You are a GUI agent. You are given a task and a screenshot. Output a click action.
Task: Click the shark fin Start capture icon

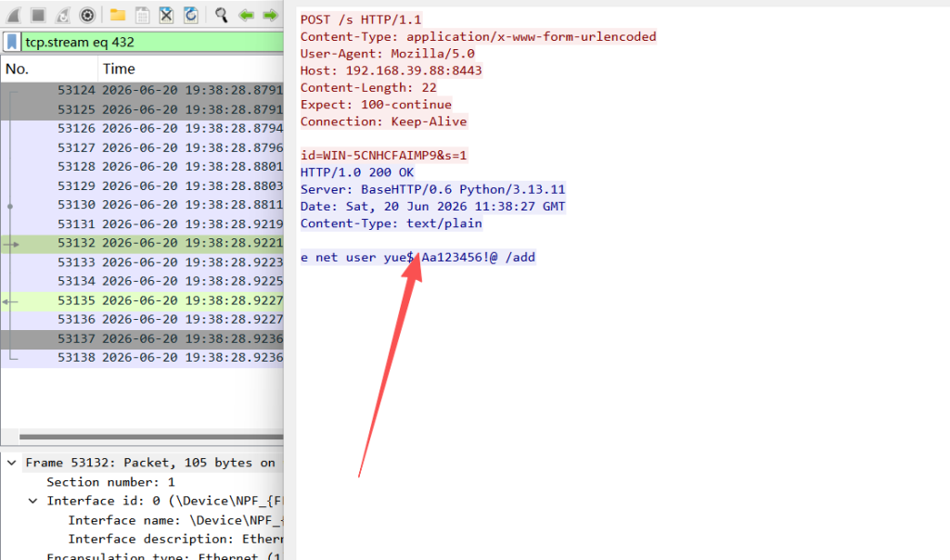pyautogui.click(x=13, y=15)
